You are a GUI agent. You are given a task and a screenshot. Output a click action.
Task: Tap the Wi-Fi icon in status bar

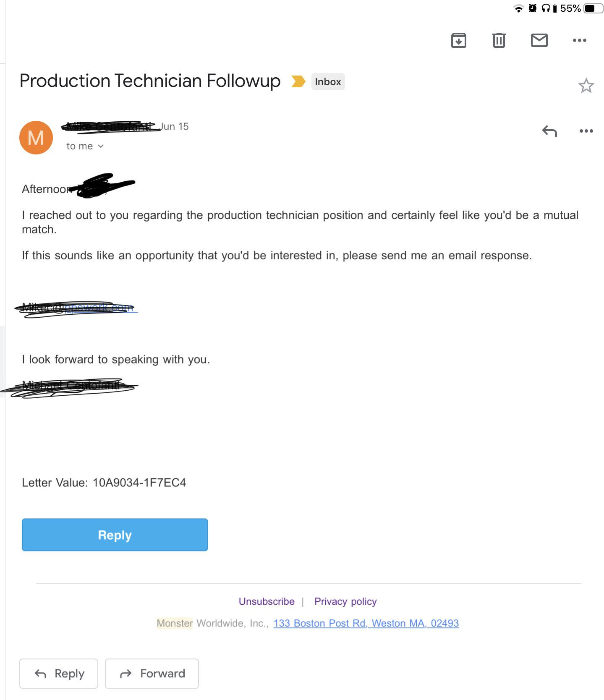click(x=519, y=8)
